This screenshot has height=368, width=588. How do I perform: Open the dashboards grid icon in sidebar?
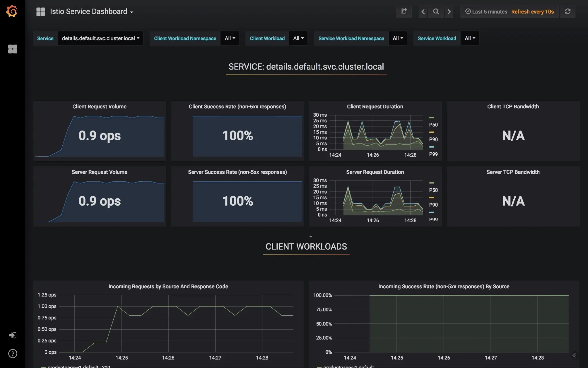[13, 49]
